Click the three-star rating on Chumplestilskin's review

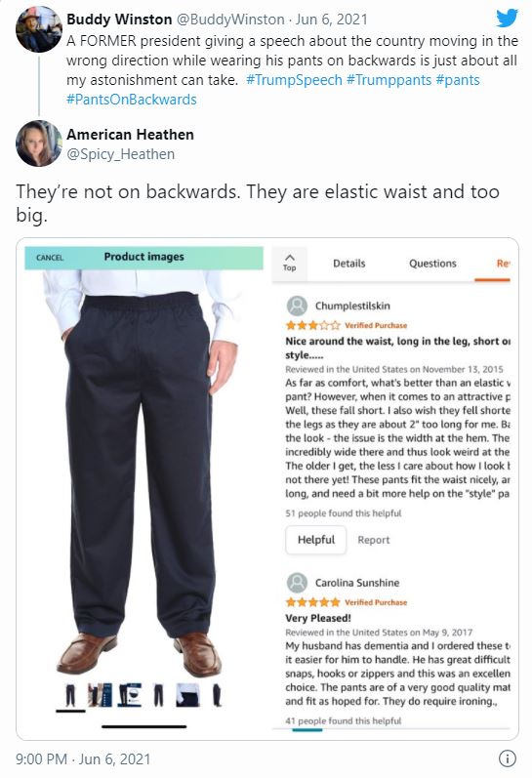coord(312,325)
